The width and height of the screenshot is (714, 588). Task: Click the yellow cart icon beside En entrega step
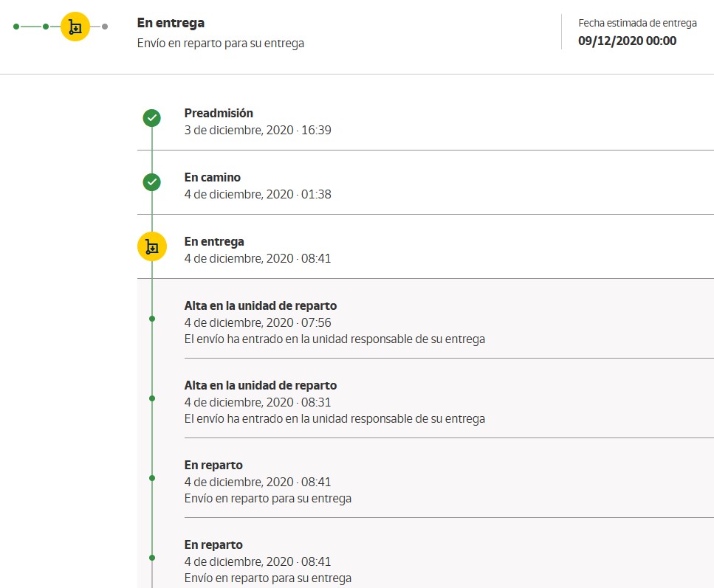(x=151, y=246)
